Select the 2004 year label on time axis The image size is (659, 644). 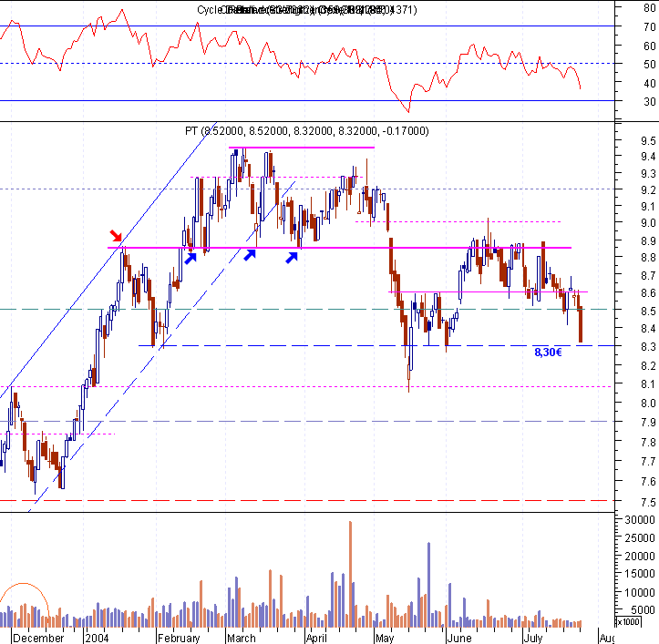[97, 639]
